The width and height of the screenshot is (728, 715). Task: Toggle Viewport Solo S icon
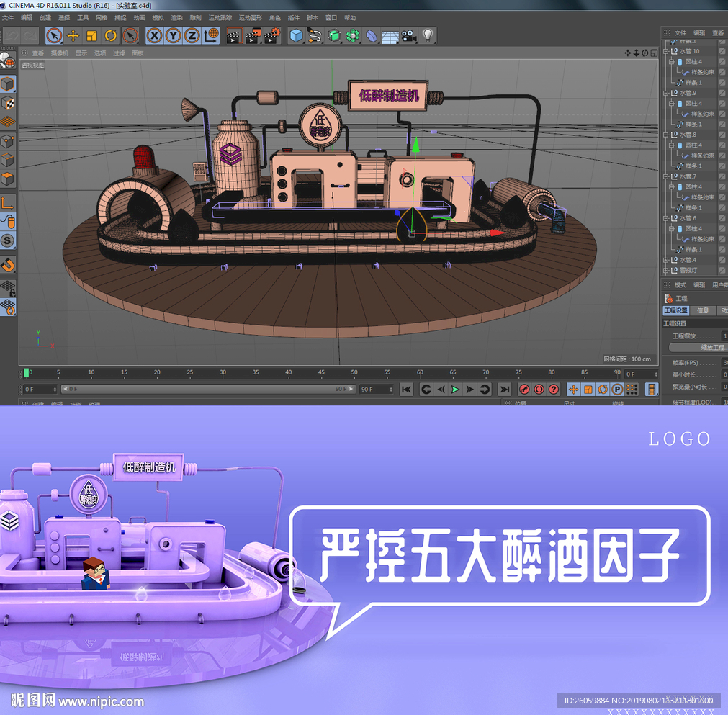coord(8,240)
